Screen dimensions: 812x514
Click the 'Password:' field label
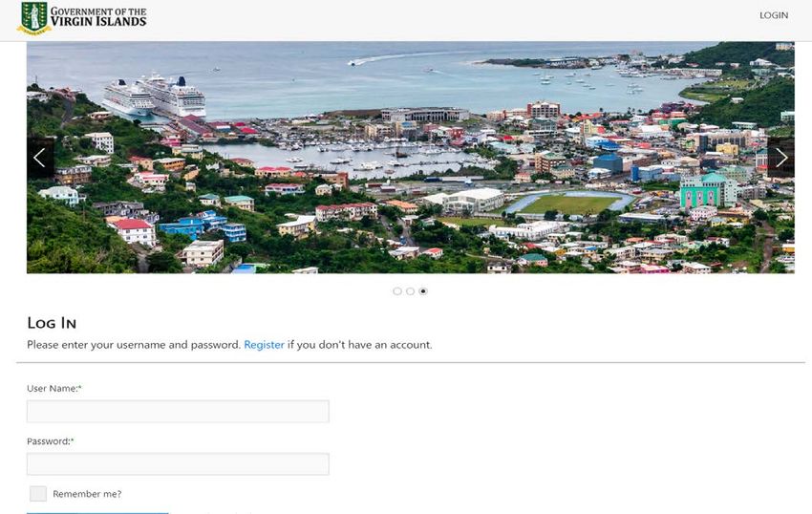pos(51,441)
